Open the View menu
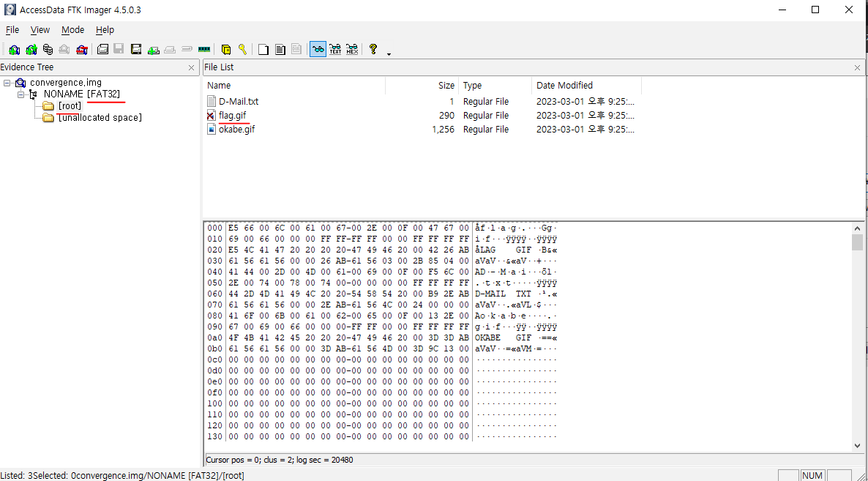The image size is (868, 481). 40,30
